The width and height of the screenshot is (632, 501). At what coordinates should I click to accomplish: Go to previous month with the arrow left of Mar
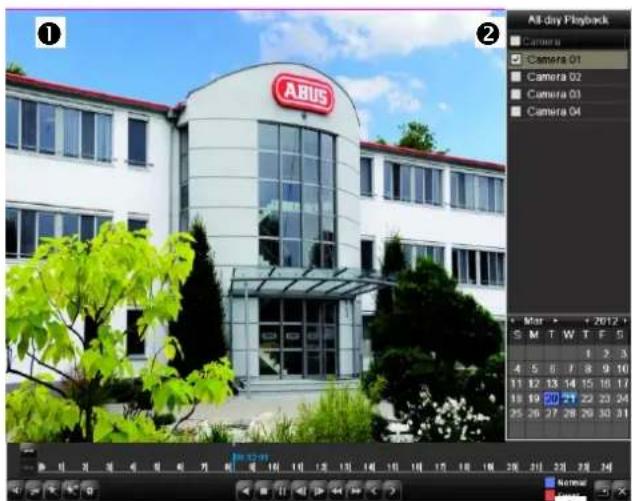(x=514, y=322)
